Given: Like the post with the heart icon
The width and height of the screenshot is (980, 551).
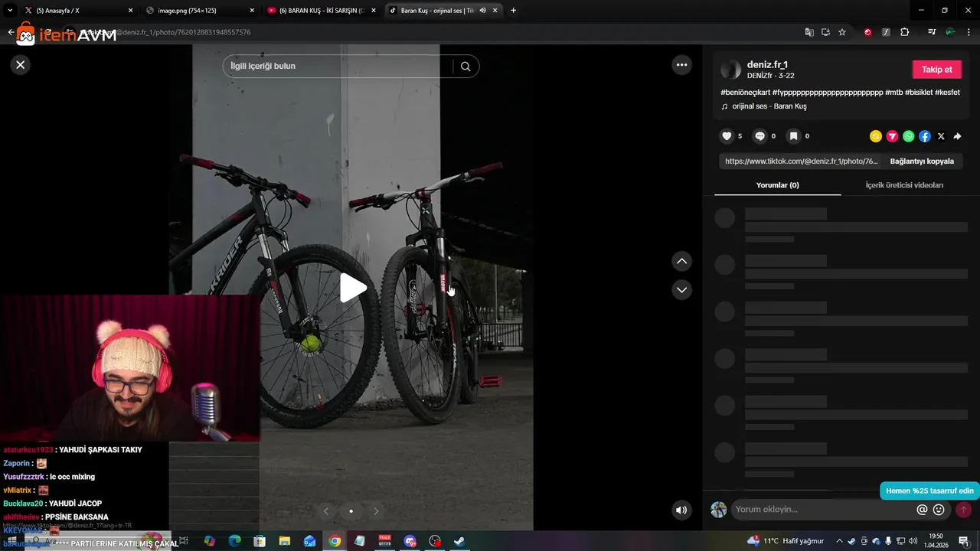Looking at the screenshot, I should point(727,136).
